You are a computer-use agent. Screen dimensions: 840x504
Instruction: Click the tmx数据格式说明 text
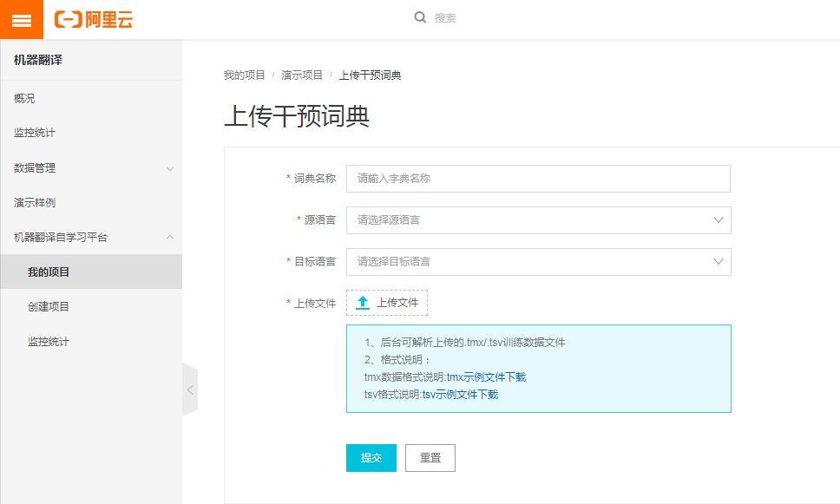405,377
